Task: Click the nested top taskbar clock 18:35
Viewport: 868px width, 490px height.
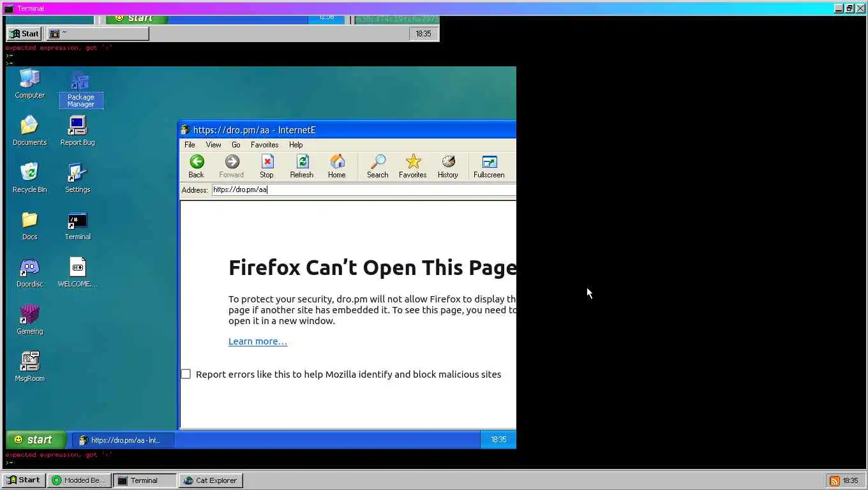Action: (424, 34)
